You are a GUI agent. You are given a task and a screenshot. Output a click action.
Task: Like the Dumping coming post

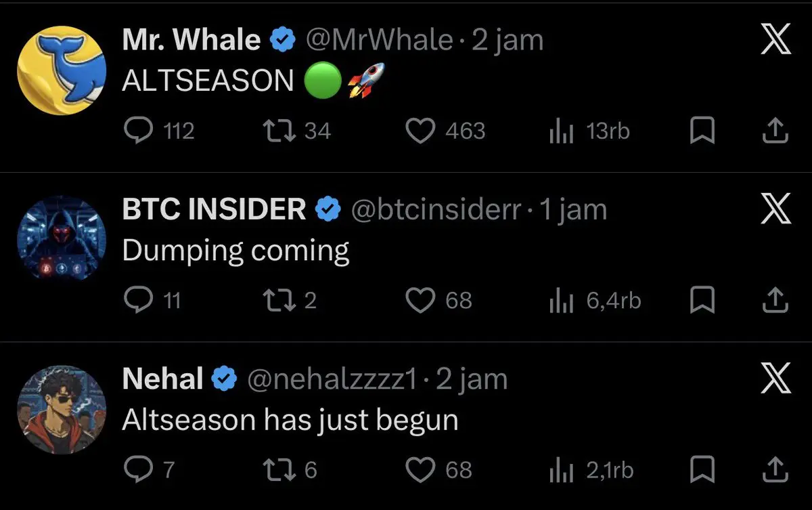tap(420, 300)
